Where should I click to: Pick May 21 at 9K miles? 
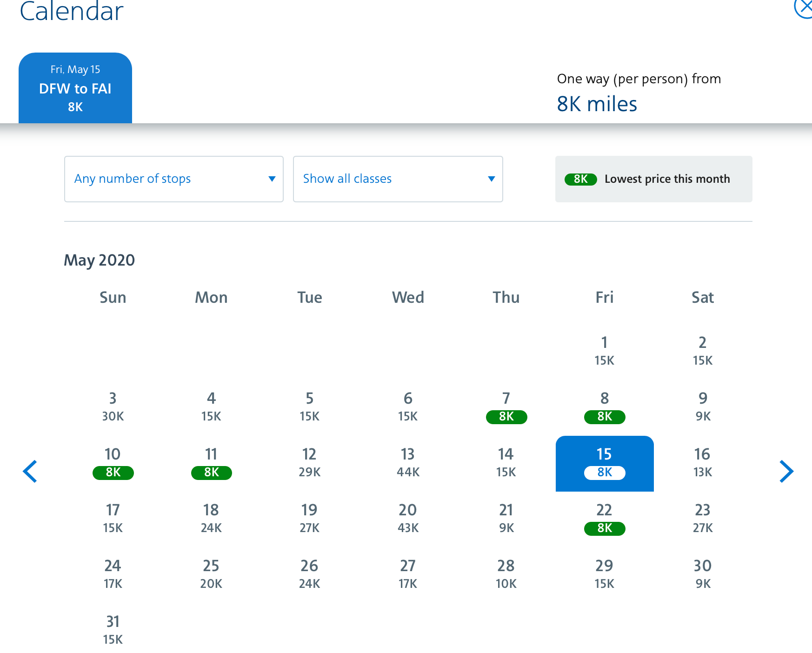pyautogui.click(x=506, y=519)
